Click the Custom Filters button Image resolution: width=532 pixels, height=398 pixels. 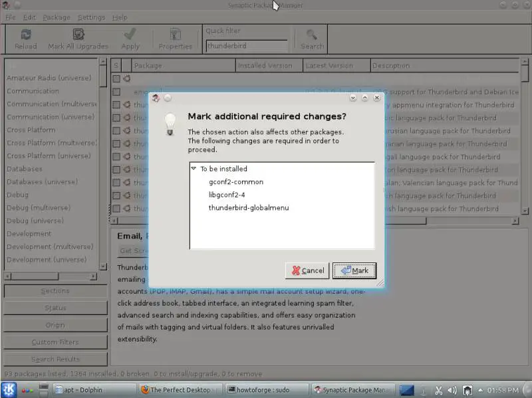[x=56, y=342]
